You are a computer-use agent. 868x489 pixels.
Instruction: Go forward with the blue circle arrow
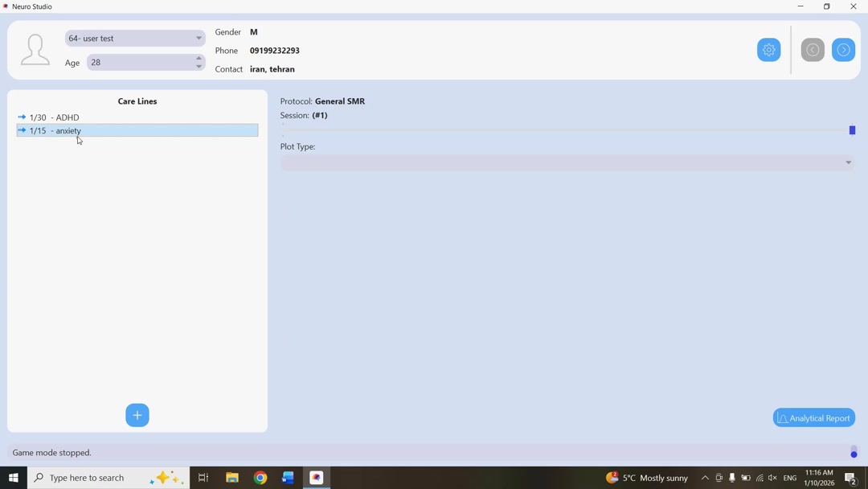(843, 50)
